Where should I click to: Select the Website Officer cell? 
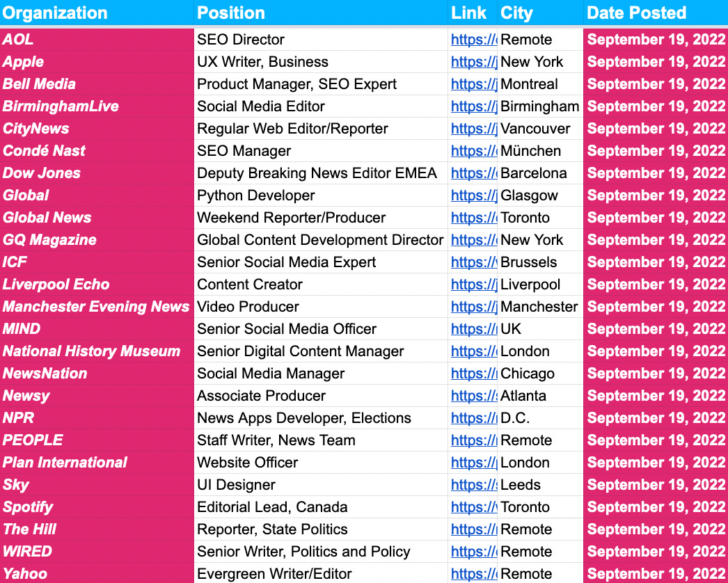[321, 463]
